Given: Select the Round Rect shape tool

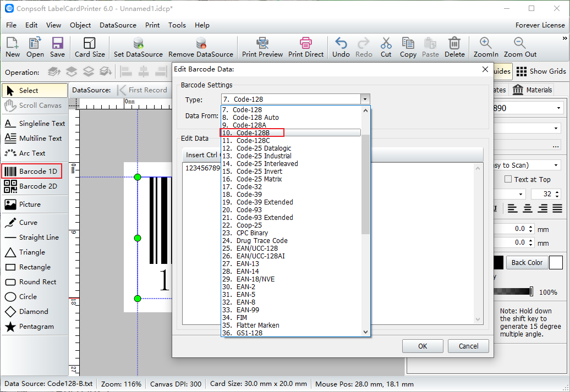Looking at the screenshot, I should tap(35, 282).
